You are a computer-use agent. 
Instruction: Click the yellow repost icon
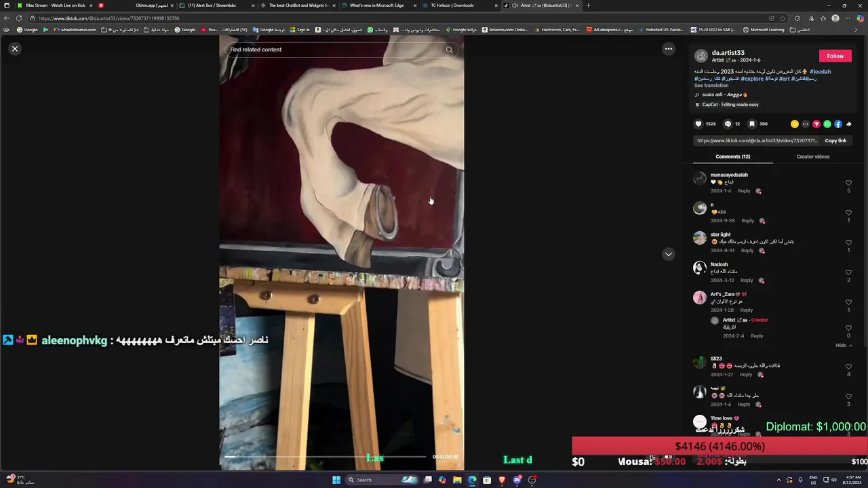[795, 124]
